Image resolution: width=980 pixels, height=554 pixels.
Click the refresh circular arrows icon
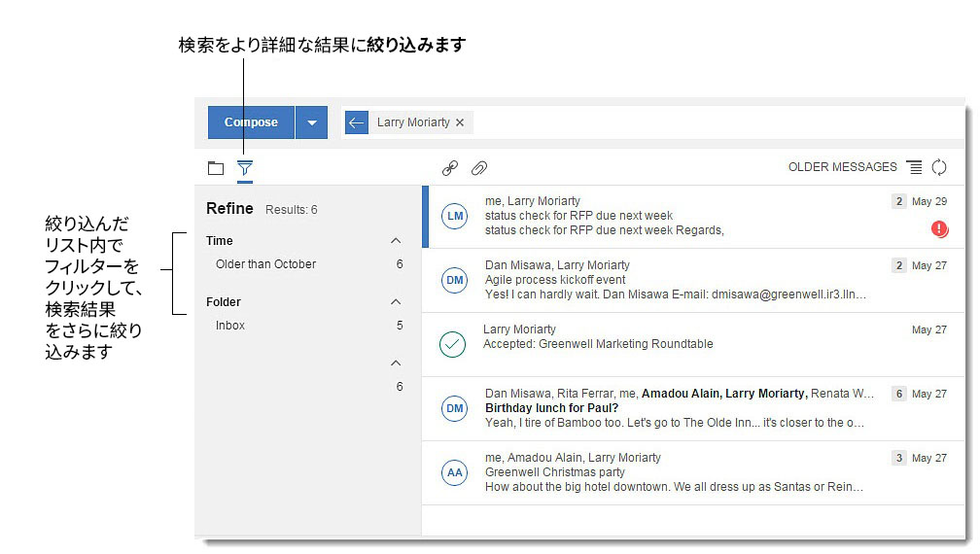pyautogui.click(x=939, y=167)
